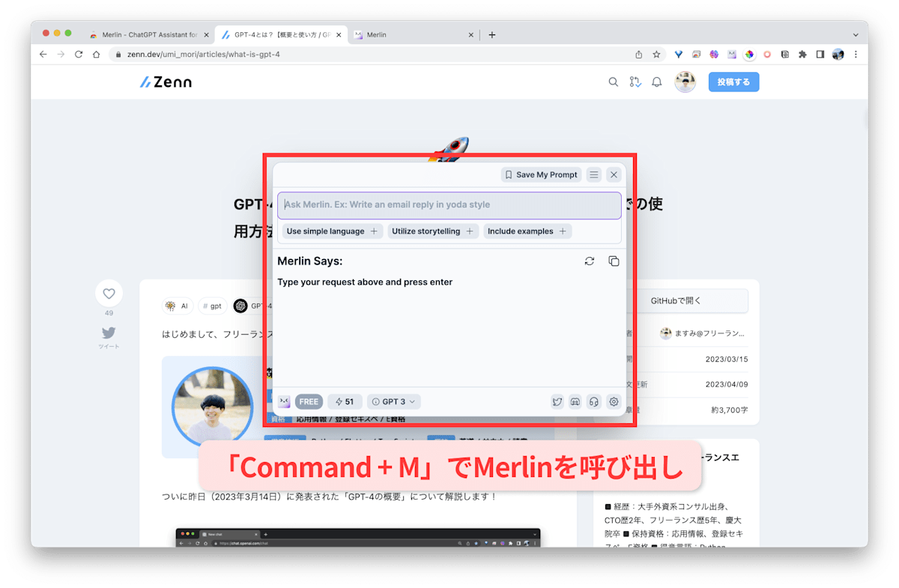This screenshot has height=588, width=899.
Task: Click the Save My Prompt bookmark button
Action: click(541, 175)
